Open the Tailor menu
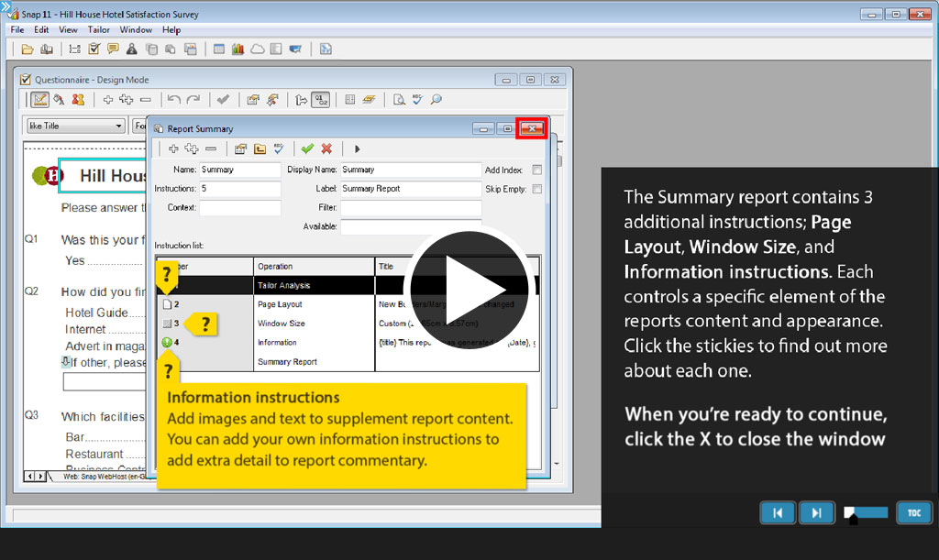 pyautogui.click(x=98, y=29)
